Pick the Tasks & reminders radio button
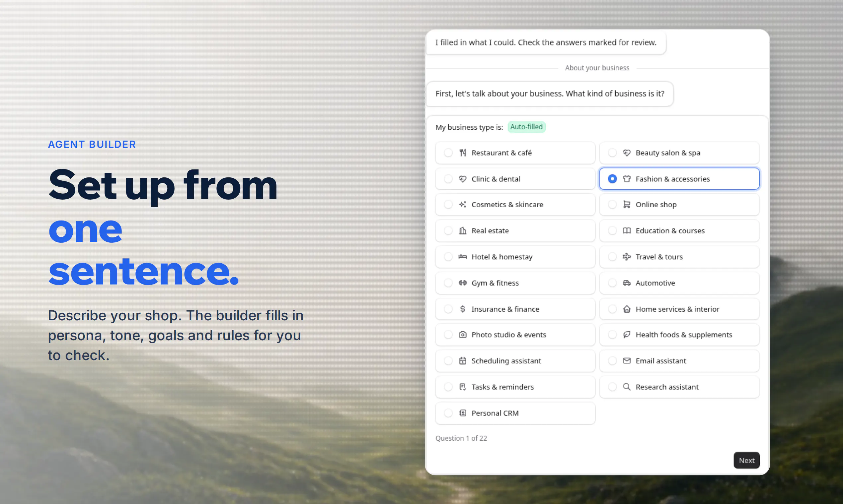This screenshot has width=843, height=504. (x=448, y=387)
